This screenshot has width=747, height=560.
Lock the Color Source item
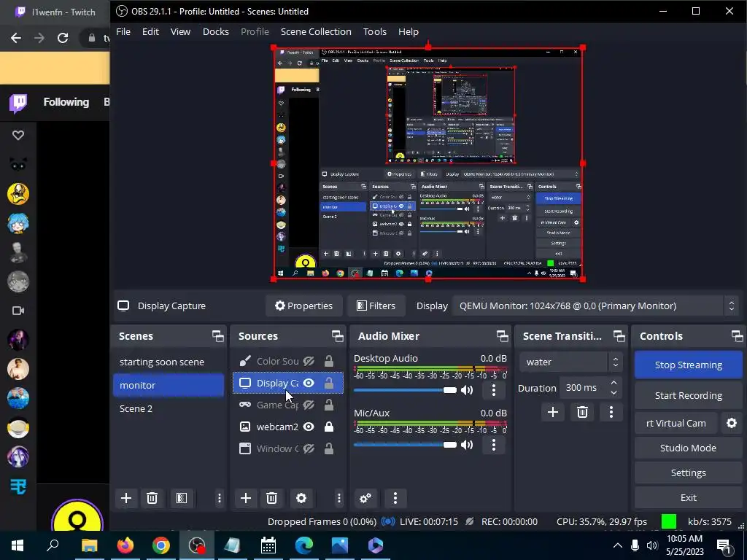pyautogui.click(x=329, y=362)
